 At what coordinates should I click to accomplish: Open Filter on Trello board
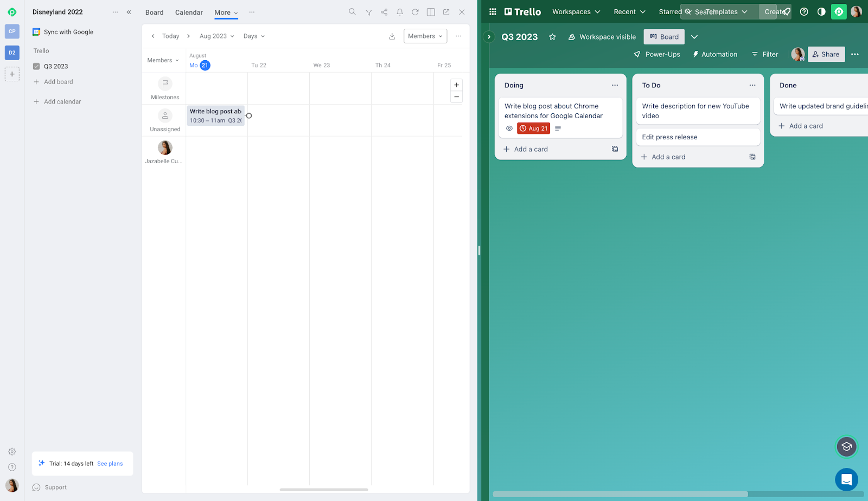click(x=765, y=54)
